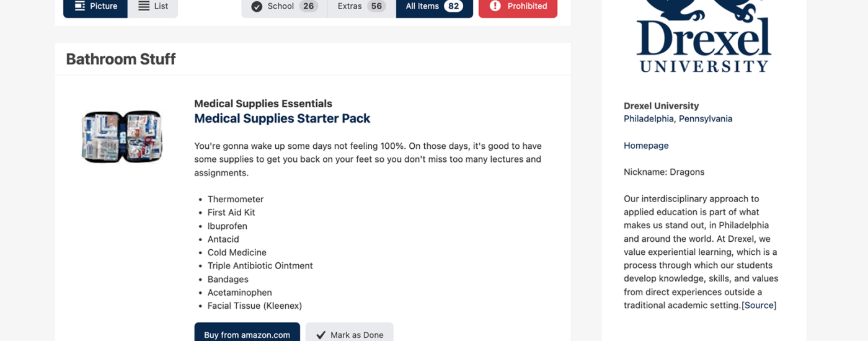The height and width of the screenshot is (341, 868).
Task: Click the picture view icon
Action: [x=80, y=6]
